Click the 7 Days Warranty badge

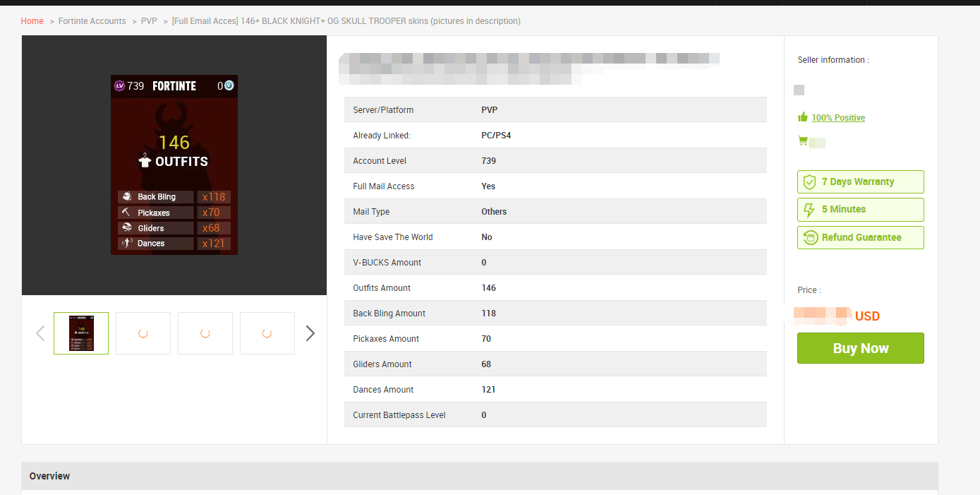pyautogui.click(x=861, y=182)
